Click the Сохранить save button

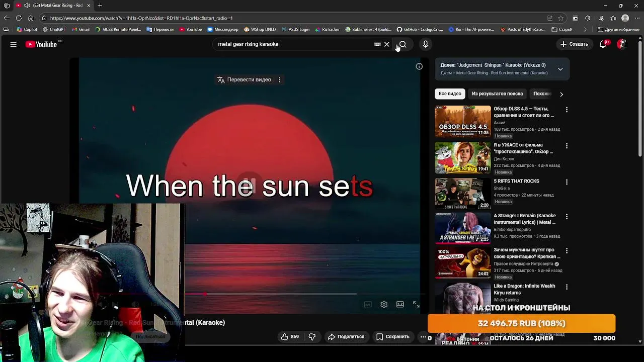coord(393,337)
